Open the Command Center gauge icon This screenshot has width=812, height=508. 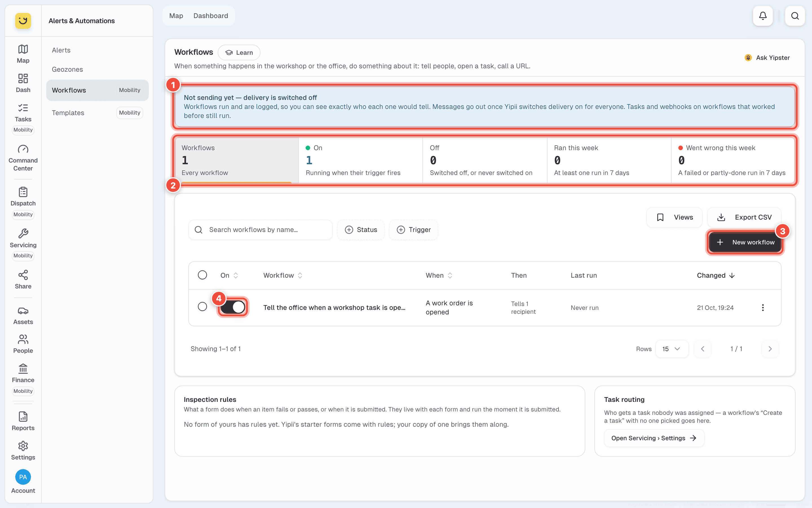pyautogui.click(x=23, y=158)
